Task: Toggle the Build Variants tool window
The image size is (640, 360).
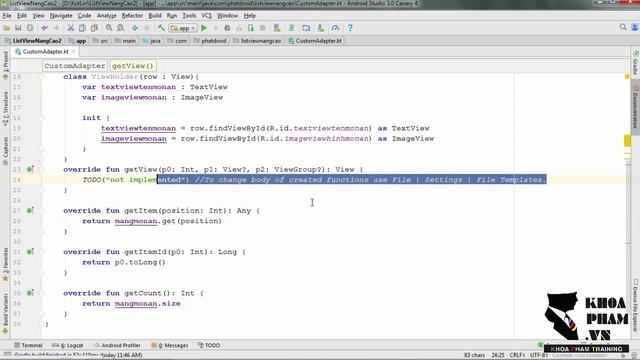Action: [5, 313]
